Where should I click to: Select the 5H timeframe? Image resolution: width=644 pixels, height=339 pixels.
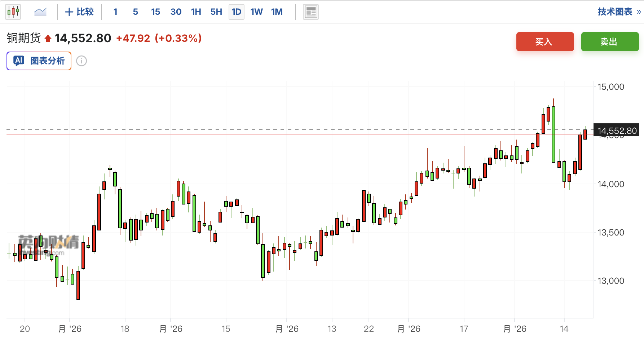point(216,12)
